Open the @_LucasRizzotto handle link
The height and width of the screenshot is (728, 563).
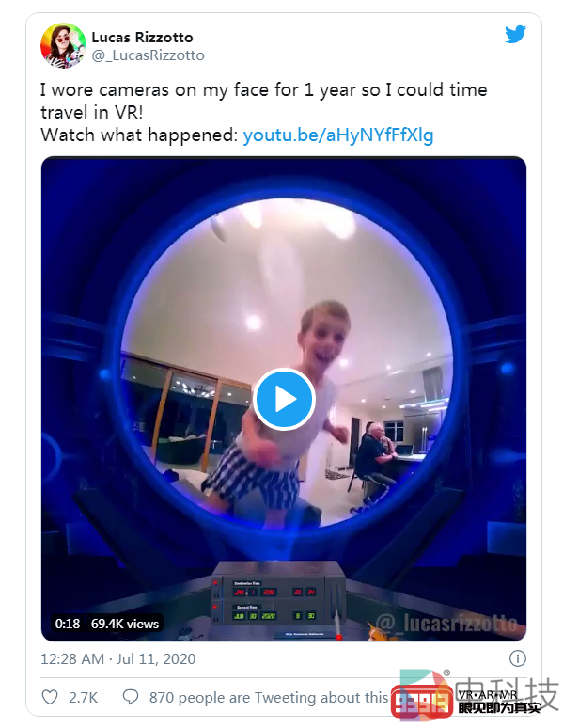[x=149, y=55]
